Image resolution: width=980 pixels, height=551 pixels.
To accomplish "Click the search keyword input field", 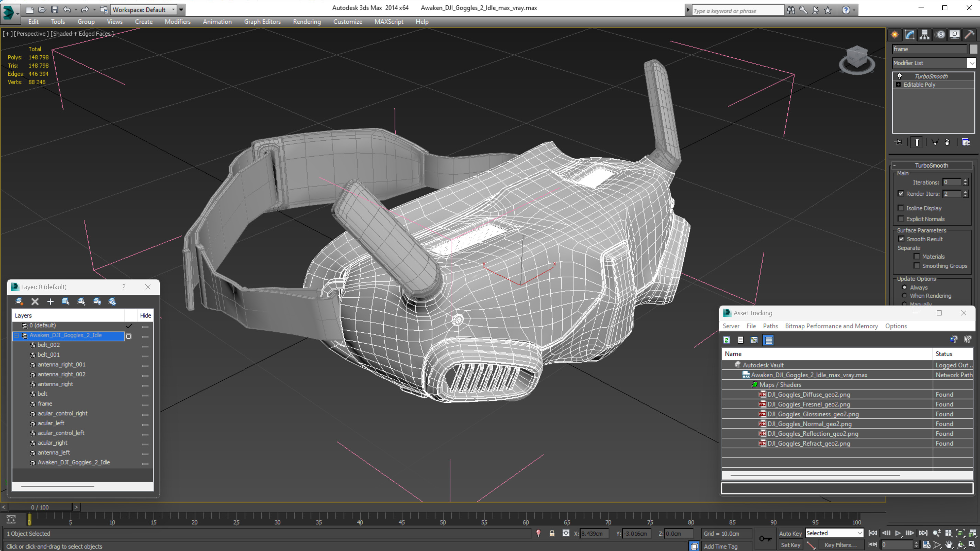I will [738, 10].
